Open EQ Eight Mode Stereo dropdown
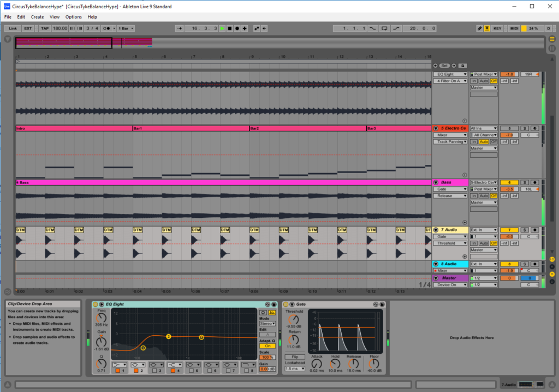559x392 pixels. point(267,324)
